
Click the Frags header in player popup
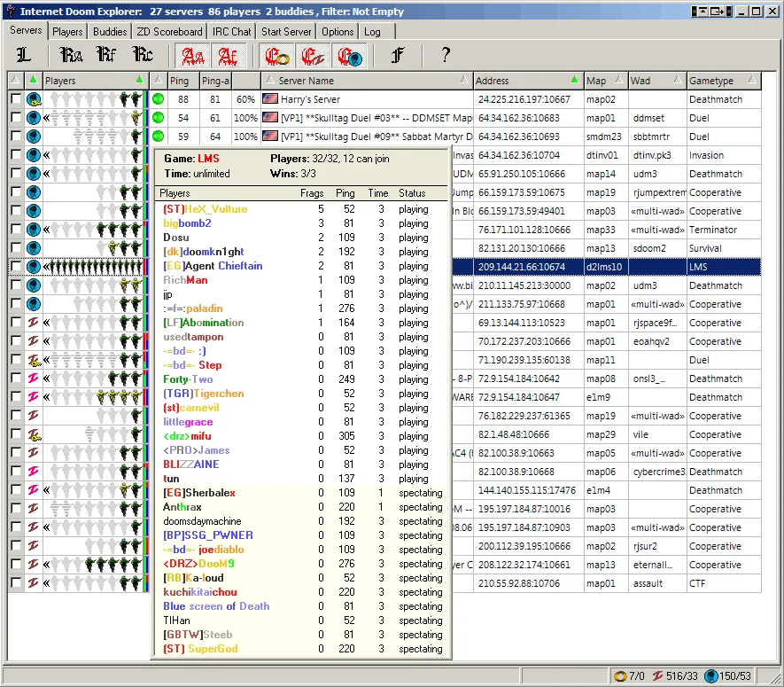tap(311, 193)
